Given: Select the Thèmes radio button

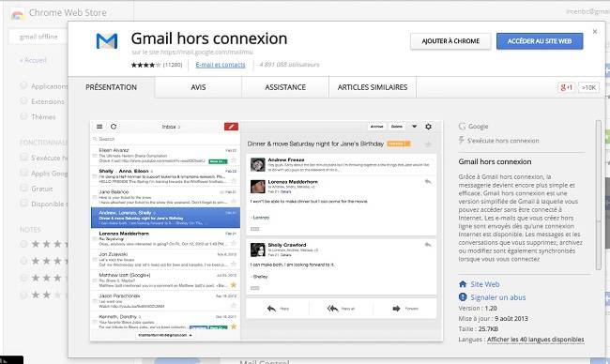Looking at the screenshot, I should (x=23, y=116).
